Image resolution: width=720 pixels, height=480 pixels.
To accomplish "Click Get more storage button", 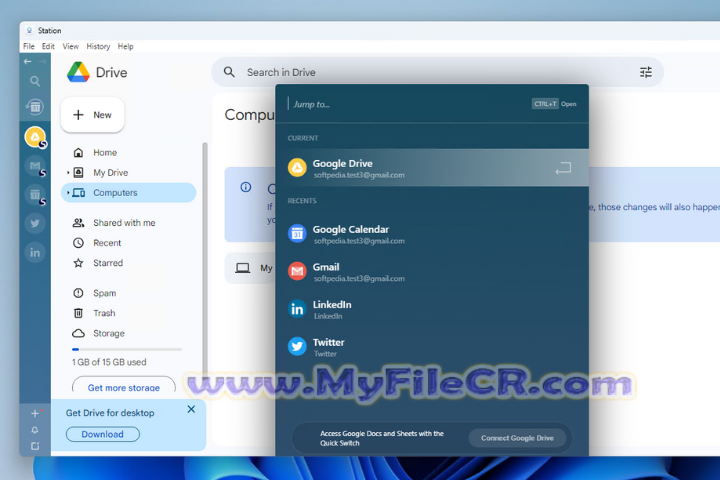I will [124, 387].
